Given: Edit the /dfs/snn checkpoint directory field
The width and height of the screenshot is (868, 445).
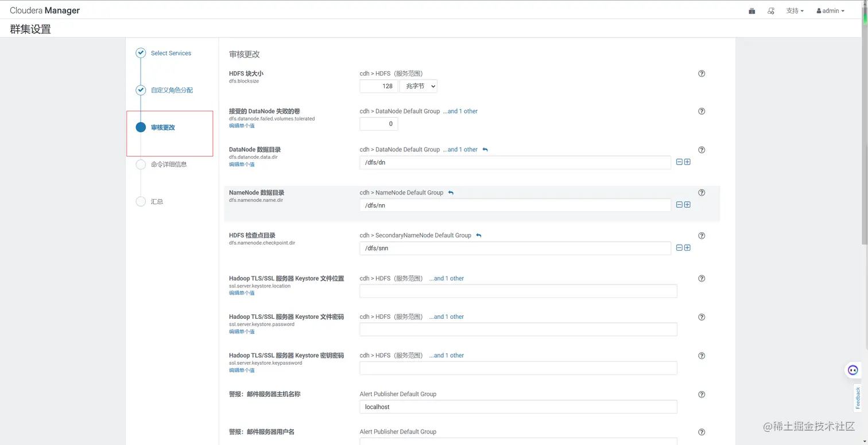Looking at the screenshot, I should point(516,248).
